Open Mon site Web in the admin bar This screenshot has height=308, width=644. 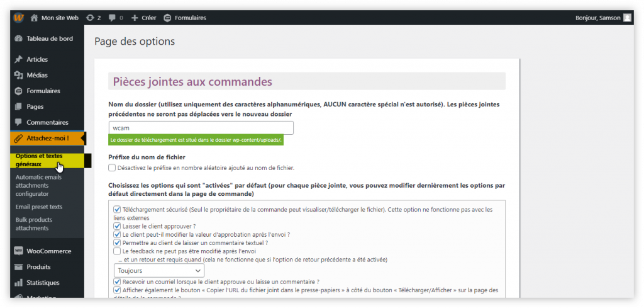coord(60,18)
